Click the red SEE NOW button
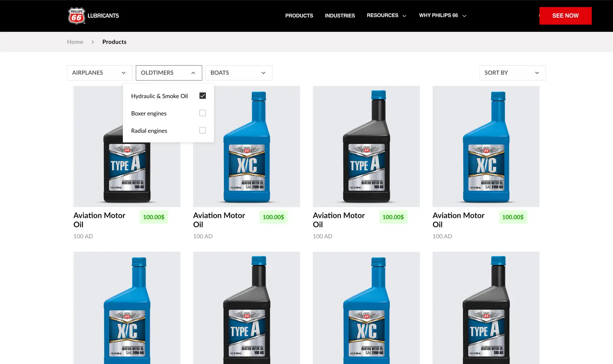The image size is (613, 364). 565,16
